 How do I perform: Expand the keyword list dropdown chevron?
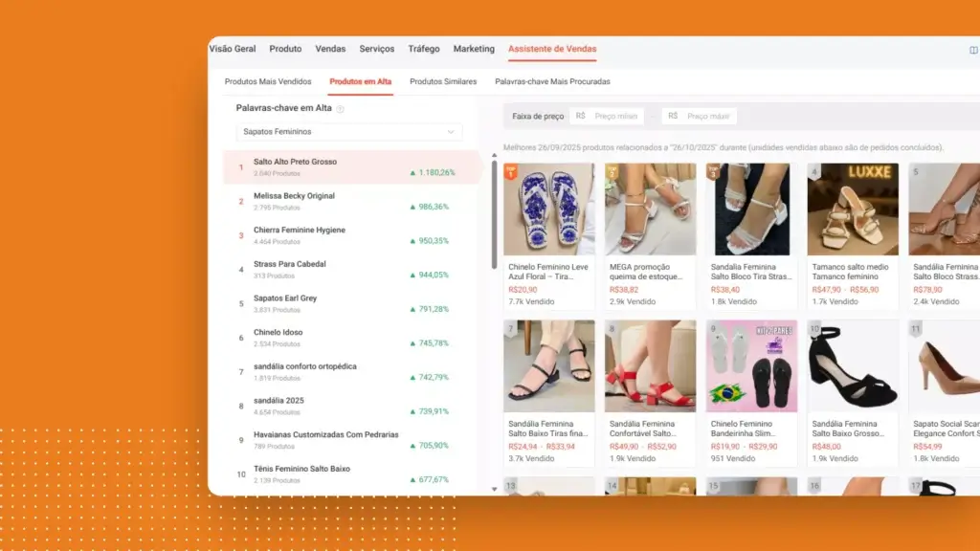(450, 131)
